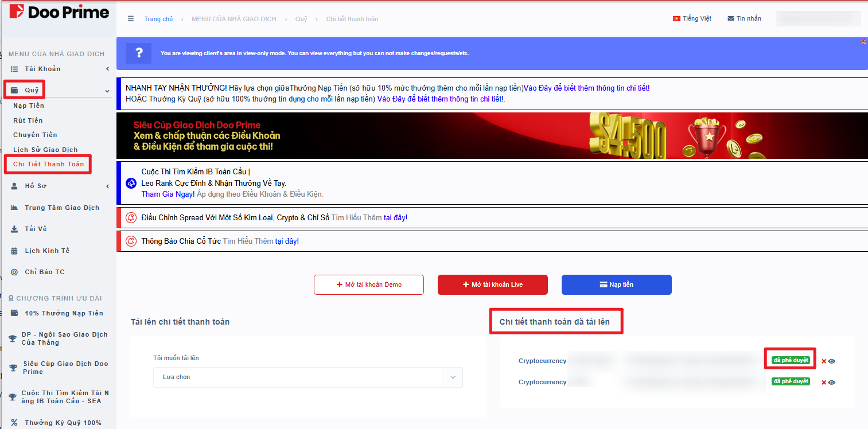The width and height of the screenshot is (868, 429).
Task: Open the Lựa chọn upload type dropdown
Action: point(308,377)
